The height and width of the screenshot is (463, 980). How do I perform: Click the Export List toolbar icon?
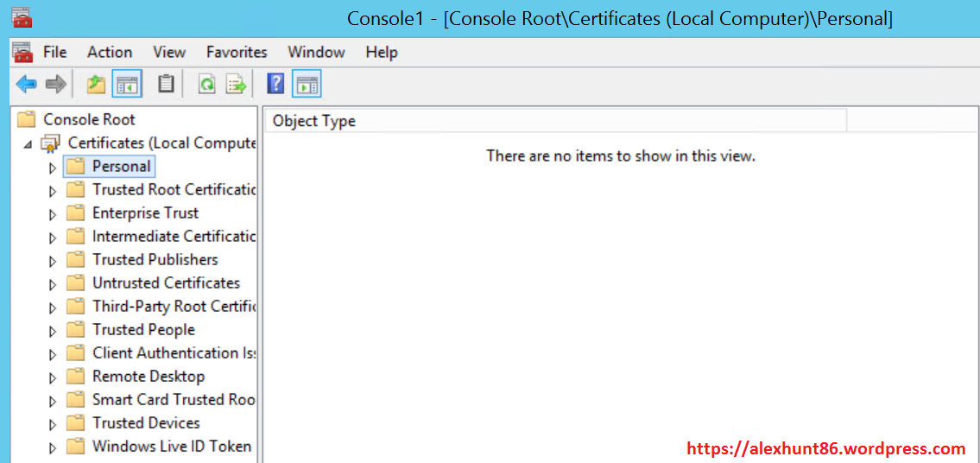coord(236,84)
